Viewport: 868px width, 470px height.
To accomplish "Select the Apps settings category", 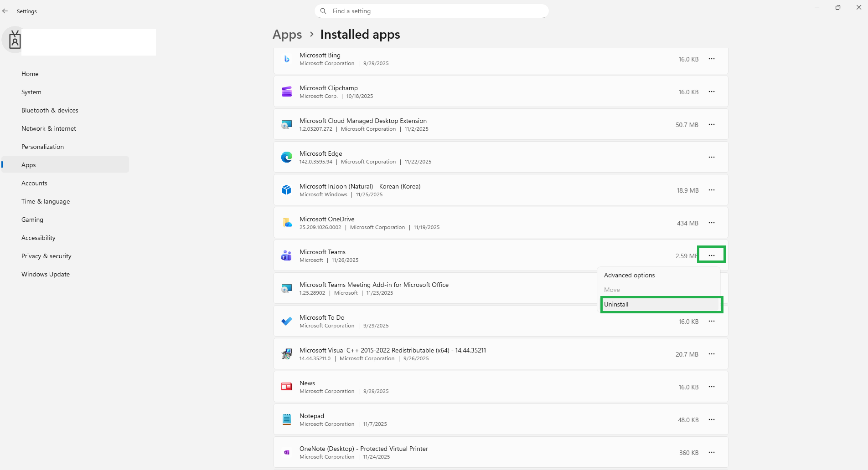I will 65,165.
